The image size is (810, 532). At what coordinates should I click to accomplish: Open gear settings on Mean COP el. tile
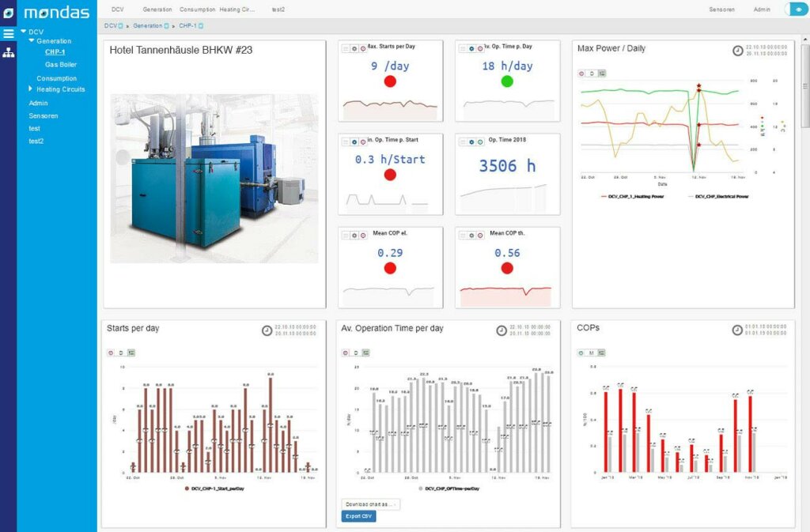pyautogui.click(x=354, y=236)
